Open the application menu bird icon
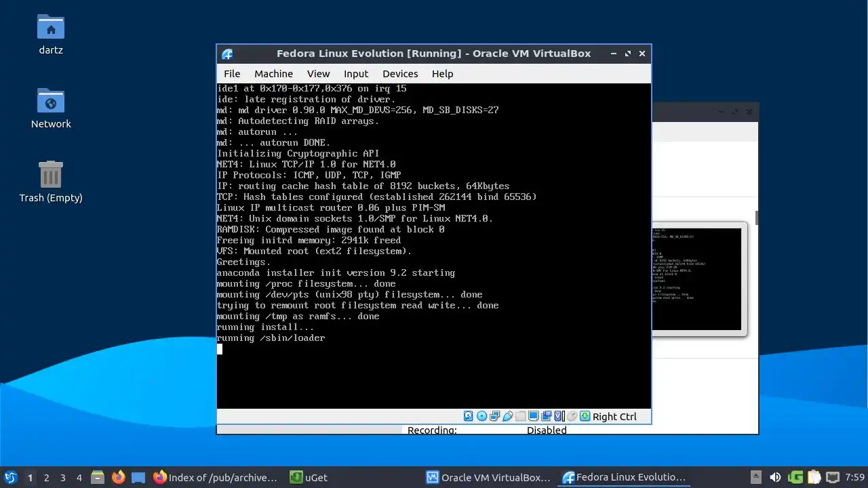 (x=10, y=477)
